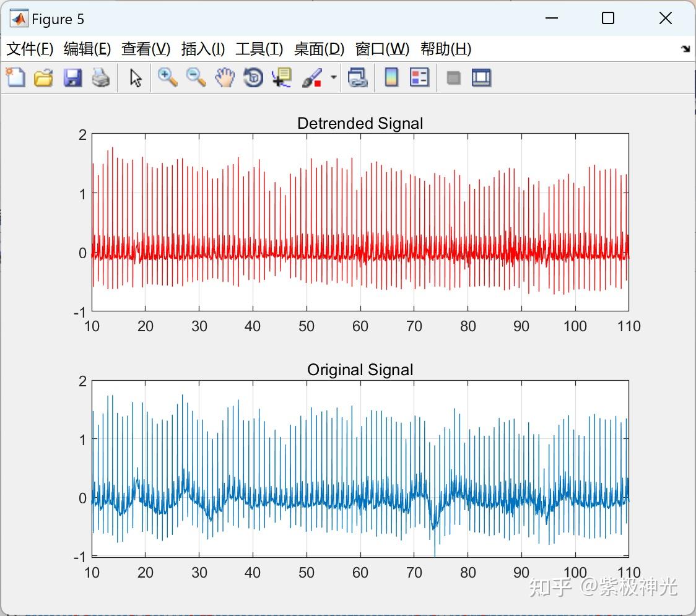Open the 工具(T) menu

pyautogui.click(x=259, y=49)
